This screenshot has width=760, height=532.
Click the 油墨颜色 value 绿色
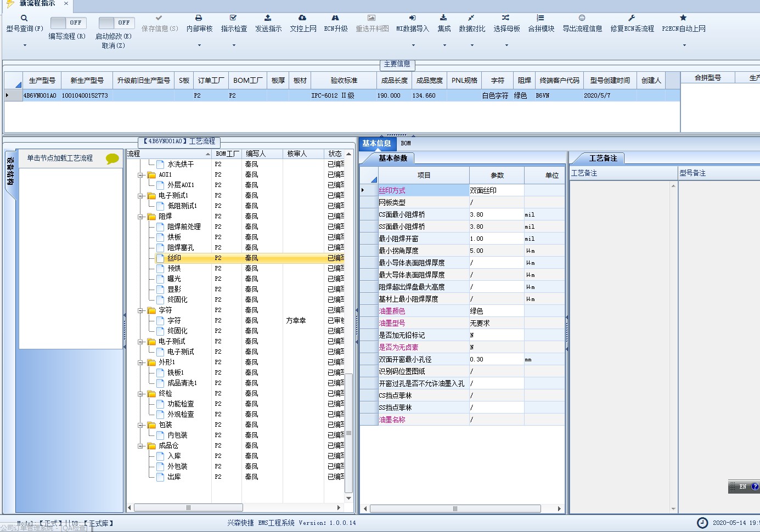click(497, 311)
